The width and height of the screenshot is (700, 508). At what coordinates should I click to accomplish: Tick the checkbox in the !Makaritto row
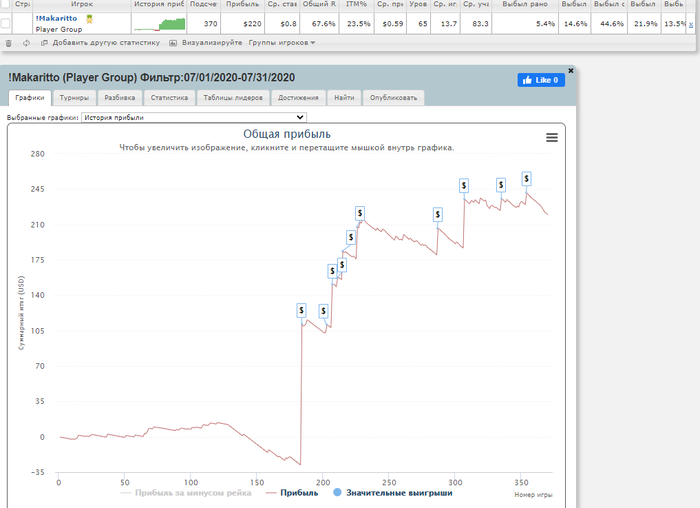[5, 23]
